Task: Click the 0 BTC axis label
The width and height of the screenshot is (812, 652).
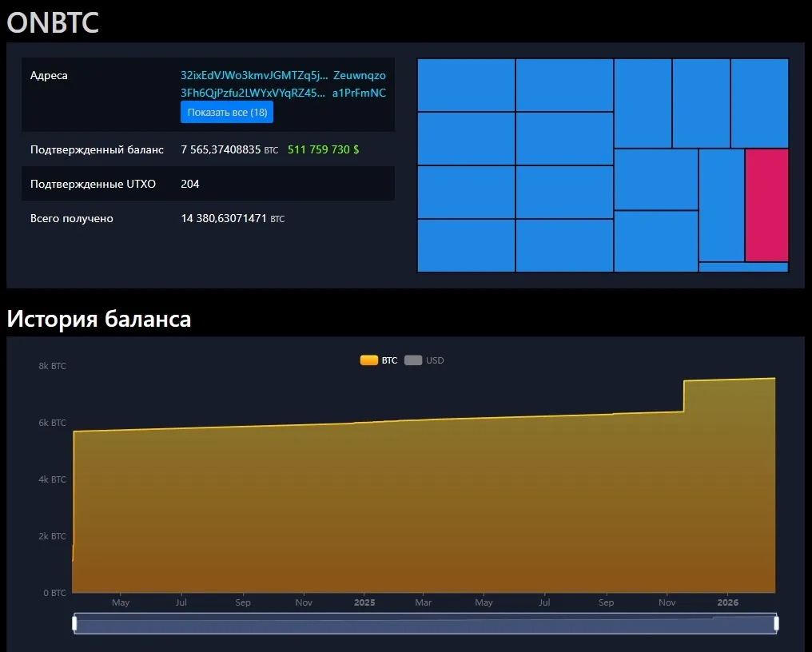Action: (55, 593)
